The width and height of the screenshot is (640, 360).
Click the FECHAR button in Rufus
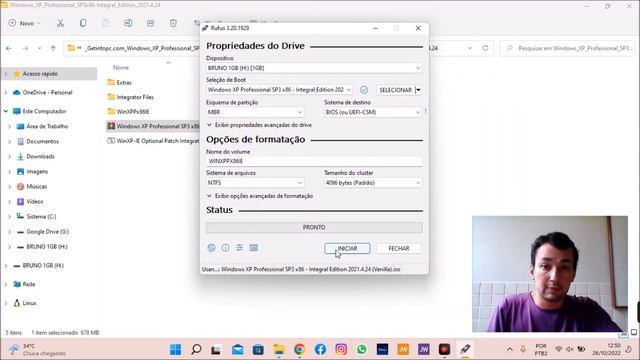point(399,248)
